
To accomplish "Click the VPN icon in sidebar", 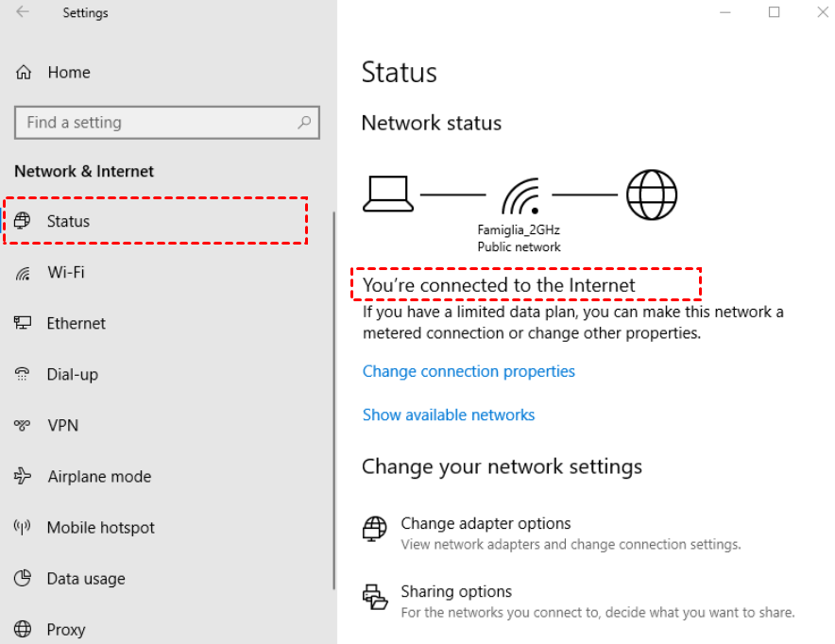I will coord(22,425).
